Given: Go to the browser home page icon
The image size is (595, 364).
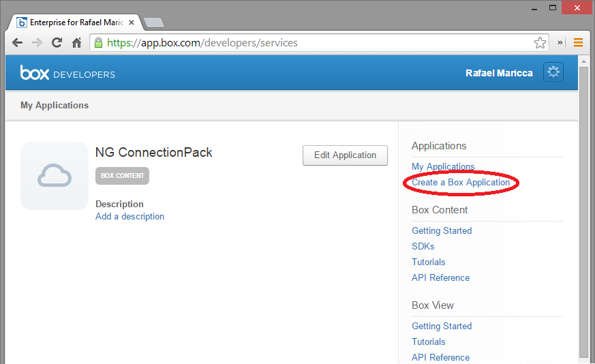Looking at the screenshot, I should click(x=76, y=42).
